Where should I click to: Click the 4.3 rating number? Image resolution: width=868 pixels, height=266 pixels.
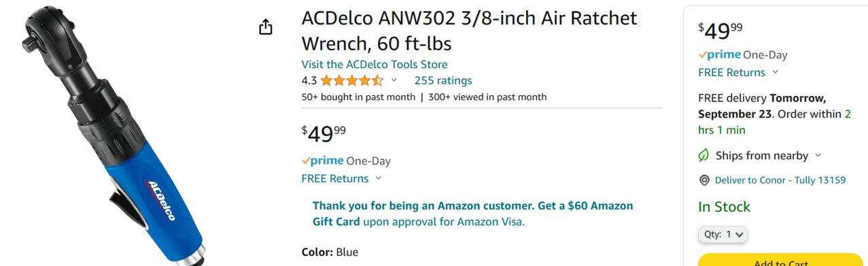(x=309, y=80)
